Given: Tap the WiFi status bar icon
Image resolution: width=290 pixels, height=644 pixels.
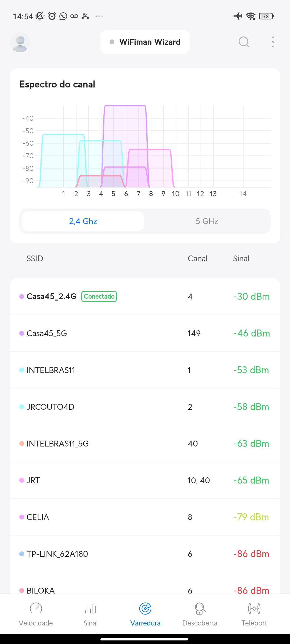Looking at the screenshot, I should pyautogui.click(x=251, y=16).
